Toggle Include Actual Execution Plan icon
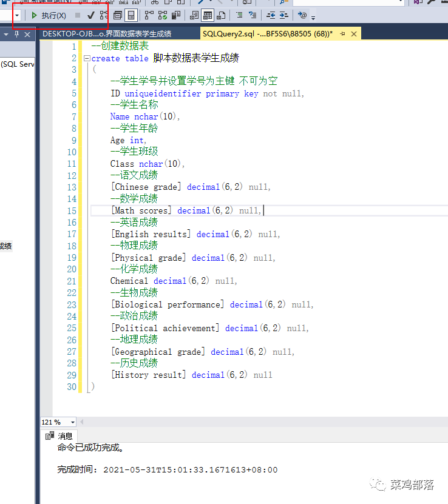Screen dimensions: 448x504 [149, 15]
